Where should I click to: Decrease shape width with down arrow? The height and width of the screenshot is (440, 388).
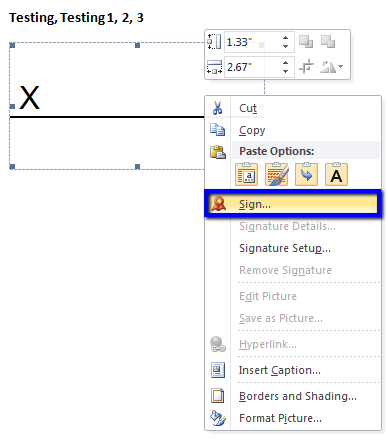[x=285, y=71]
